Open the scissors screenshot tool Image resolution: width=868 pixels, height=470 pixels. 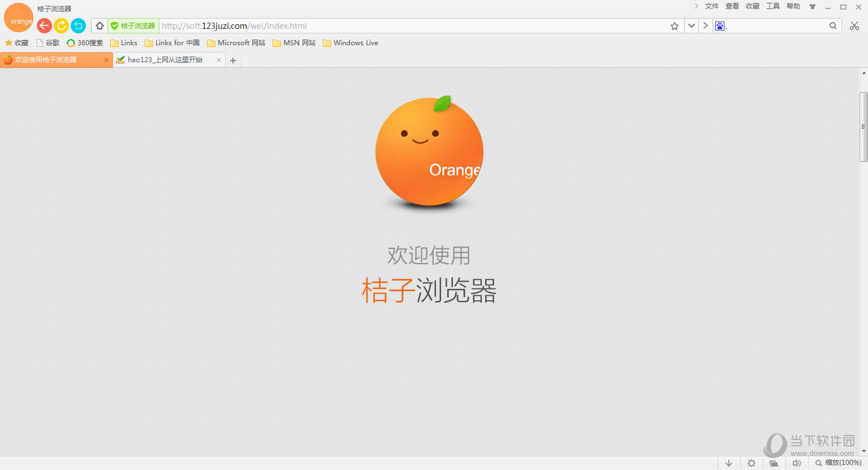(854, 26)
